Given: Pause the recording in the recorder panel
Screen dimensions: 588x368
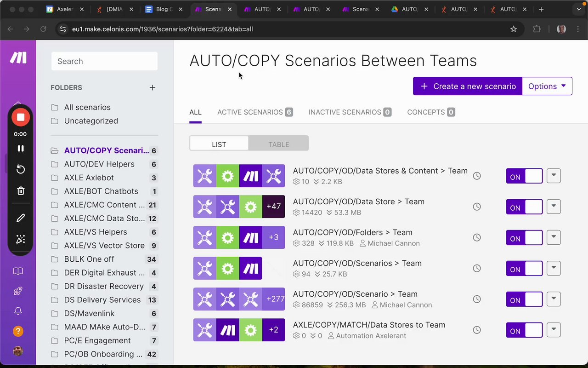Looking at the screenshot, I should pos(21,148).
